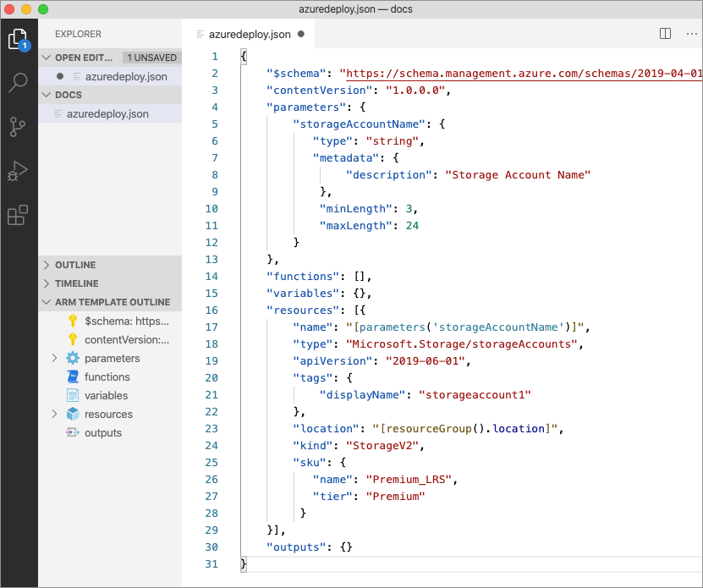The width and height of the screenshot is (703, 588).
Task: Expand parameters node in ARM outline
Action: [x=55, y=358]
